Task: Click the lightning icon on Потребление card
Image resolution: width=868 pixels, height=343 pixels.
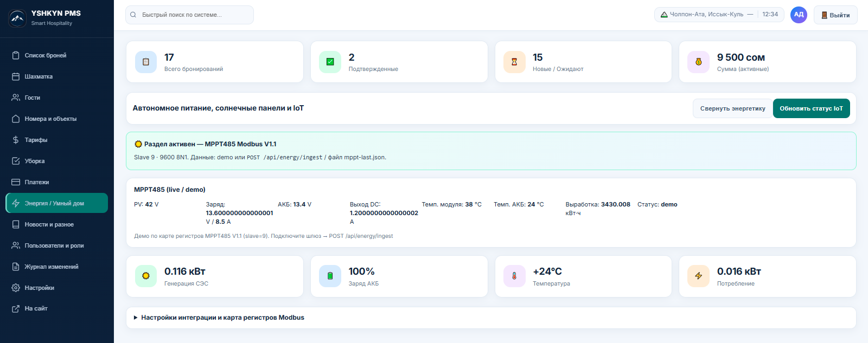Action: pyautogui.click(x=698, y=276)
